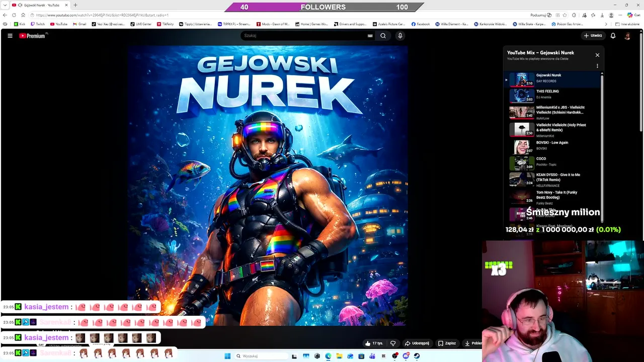Start voice search with the microphone icon
Viewport: 644px width, 362px height.
click(400, 36)
